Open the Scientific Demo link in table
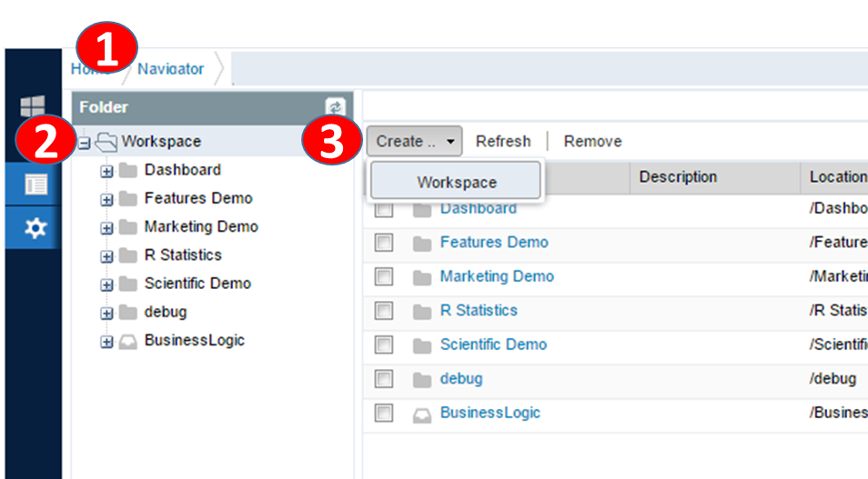The width and height of the screenshot is (868, 479). (x=493, y=344)
